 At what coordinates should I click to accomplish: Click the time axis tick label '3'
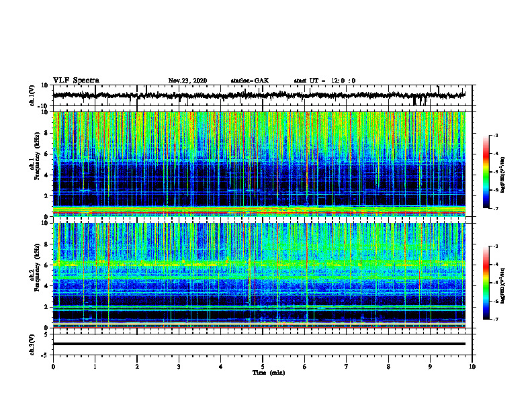[179, 367]
